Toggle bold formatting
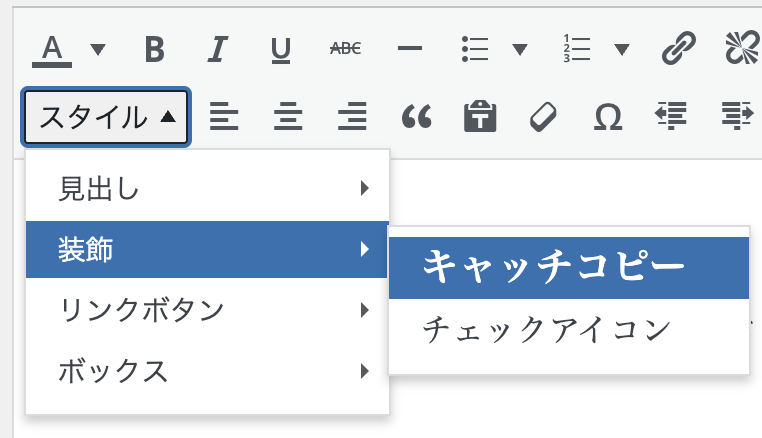The image size is (762, 438). coord(153,49)
